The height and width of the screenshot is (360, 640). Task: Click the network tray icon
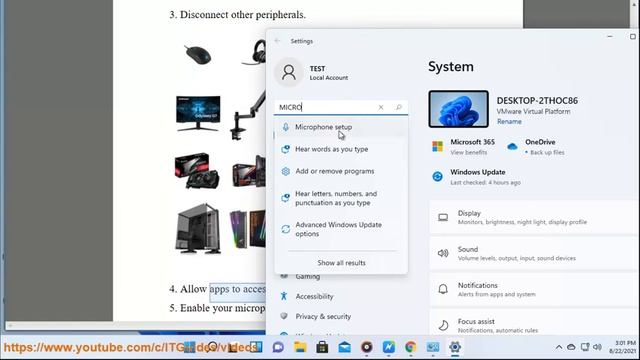585,347
